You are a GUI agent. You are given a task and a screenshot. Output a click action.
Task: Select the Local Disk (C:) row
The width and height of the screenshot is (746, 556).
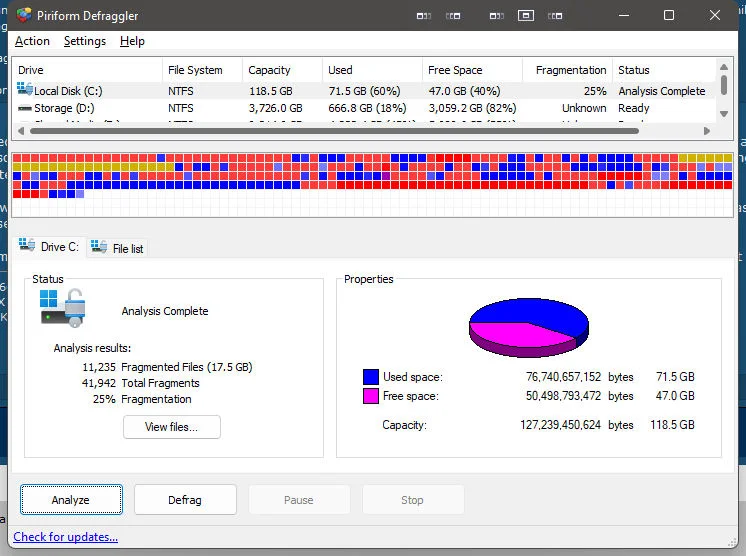point(364,91)
